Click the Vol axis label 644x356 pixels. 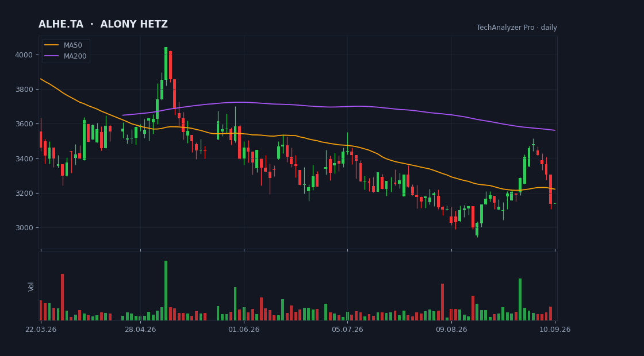pos(31,287)
